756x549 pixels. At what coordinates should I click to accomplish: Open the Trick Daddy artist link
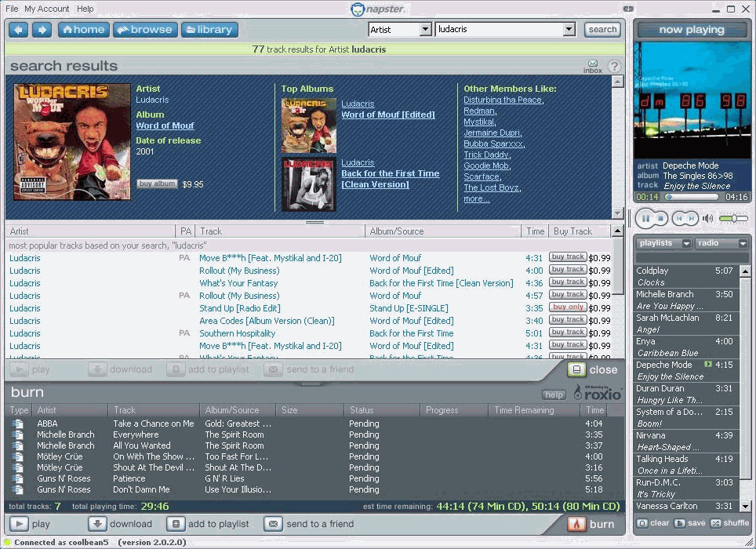[486, 155]
